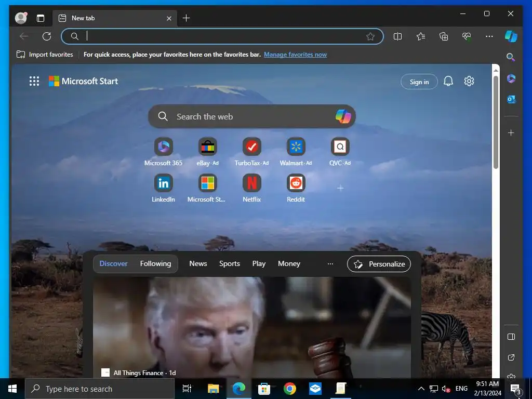Click the Copilot icon in search box
Viewport: 532px width, 399px height.
point(343,116)
